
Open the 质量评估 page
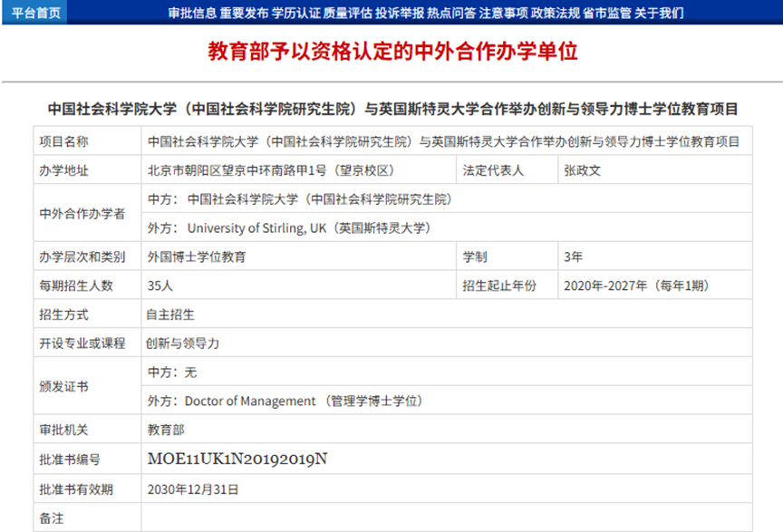coord(348,13)
